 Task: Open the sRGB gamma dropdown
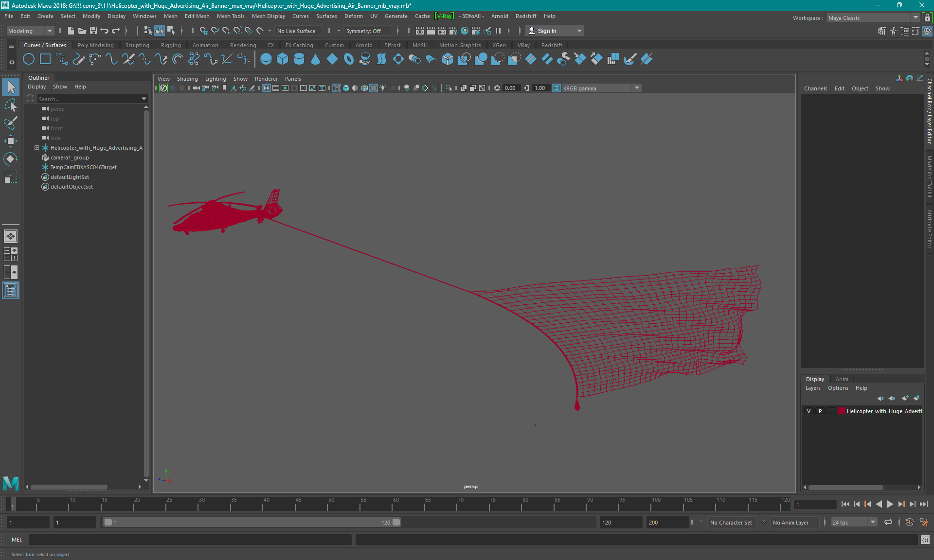(602, 88)
